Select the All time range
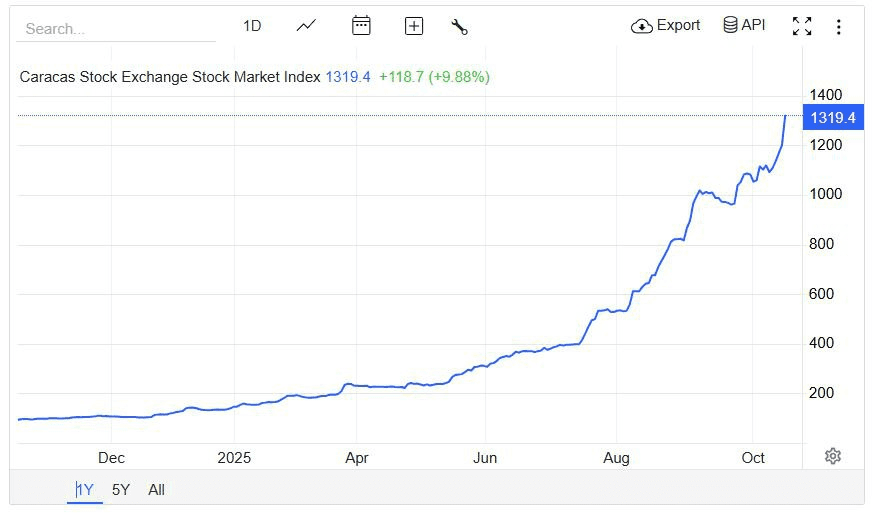This screenshot has height=517, width=880. pyautogui.click(x=157, y=490)
